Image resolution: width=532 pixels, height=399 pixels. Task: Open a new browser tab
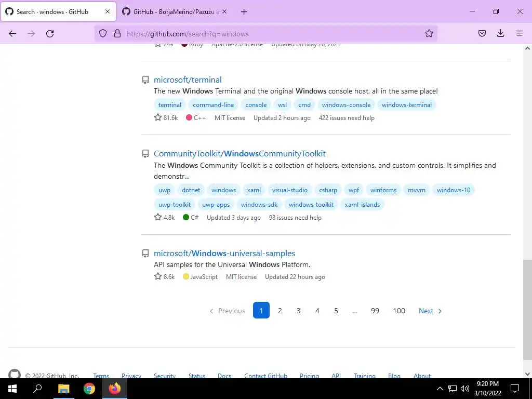[x=244, y=12]
